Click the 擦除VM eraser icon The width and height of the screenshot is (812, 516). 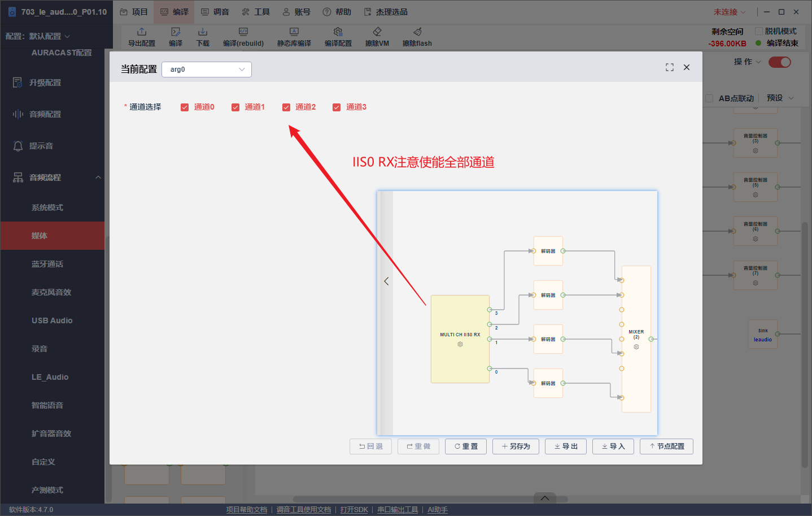point(377,32)
